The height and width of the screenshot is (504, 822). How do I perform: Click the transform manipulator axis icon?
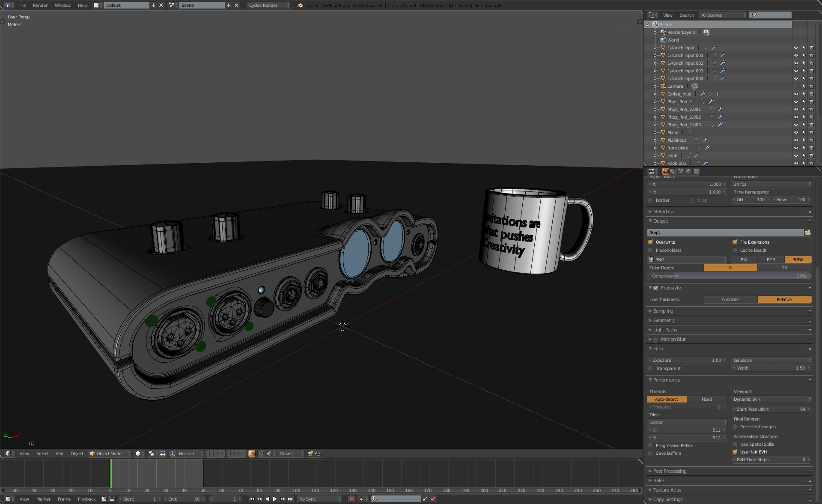coord(173,453)
